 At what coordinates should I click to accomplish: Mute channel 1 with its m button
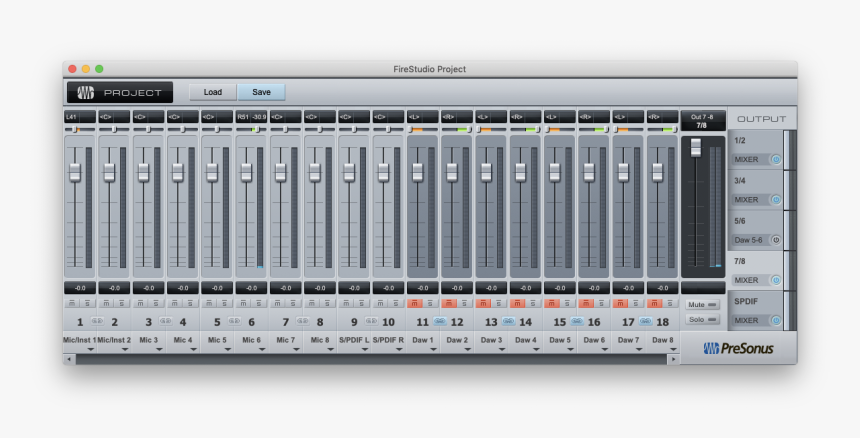pyautogui.click(x=72, y=303)
